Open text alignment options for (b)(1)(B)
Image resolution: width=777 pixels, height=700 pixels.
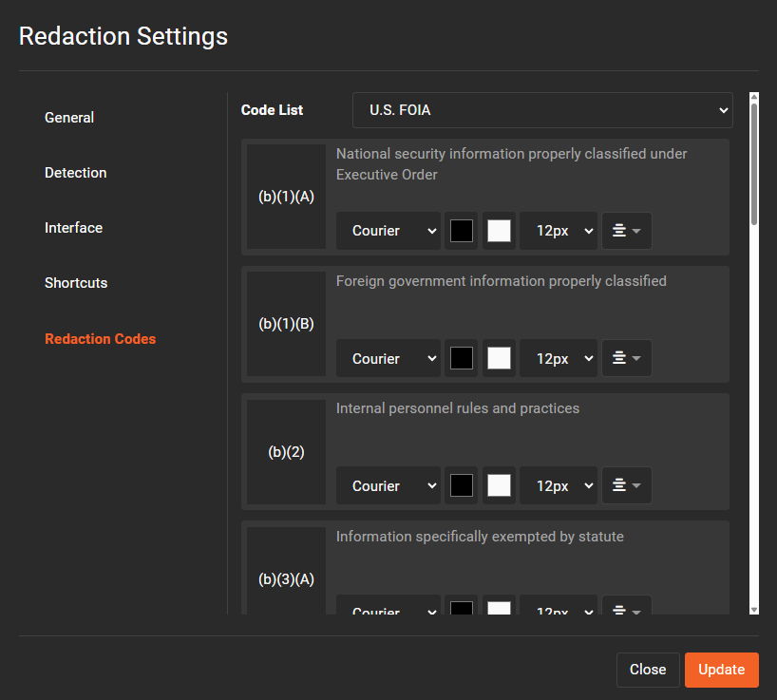click(x=627, y=358)
